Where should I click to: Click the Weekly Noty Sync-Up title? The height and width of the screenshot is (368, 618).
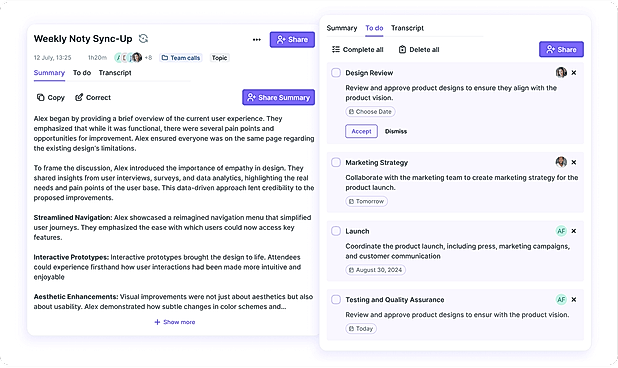(x=83, y=39)
